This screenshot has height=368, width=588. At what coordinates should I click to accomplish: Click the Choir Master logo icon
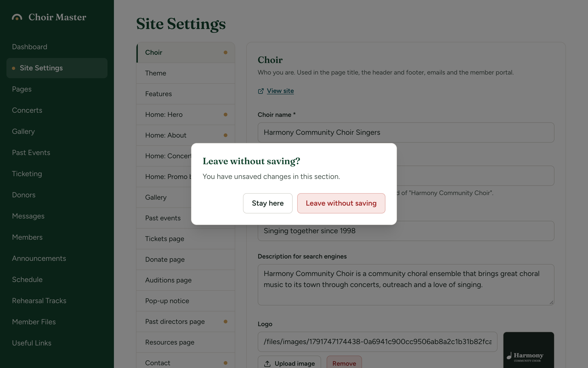coord(17,17)
